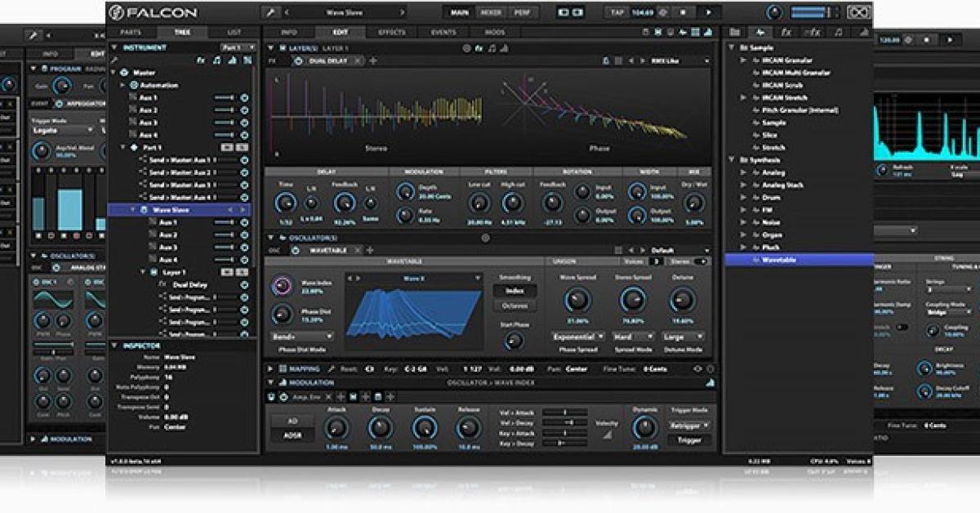Add a new effect with plus icon
980x513 pixels.
(x=373, y=61)
